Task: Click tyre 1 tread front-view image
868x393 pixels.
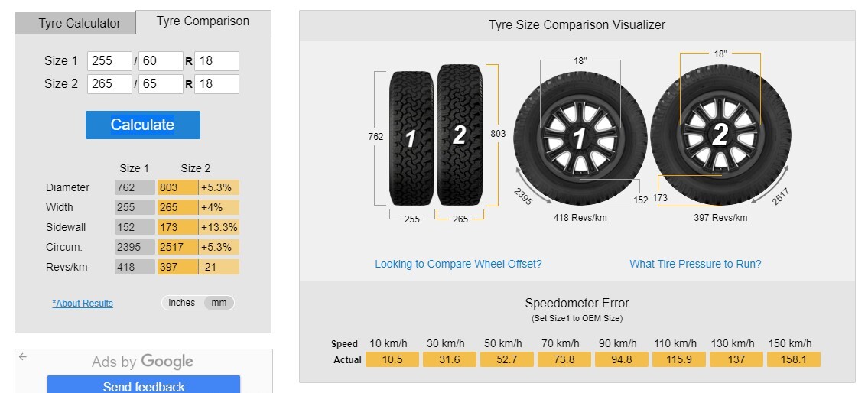Action: pos(411,138)
